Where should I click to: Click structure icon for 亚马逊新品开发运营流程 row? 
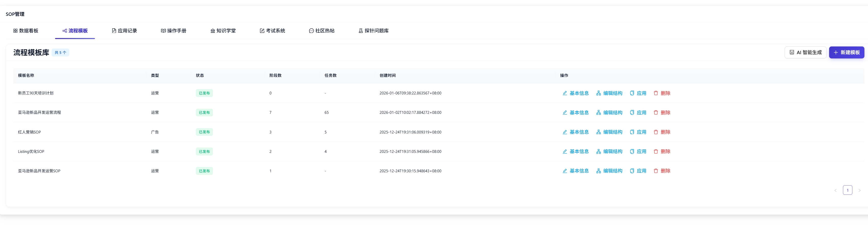click(599, 113)
